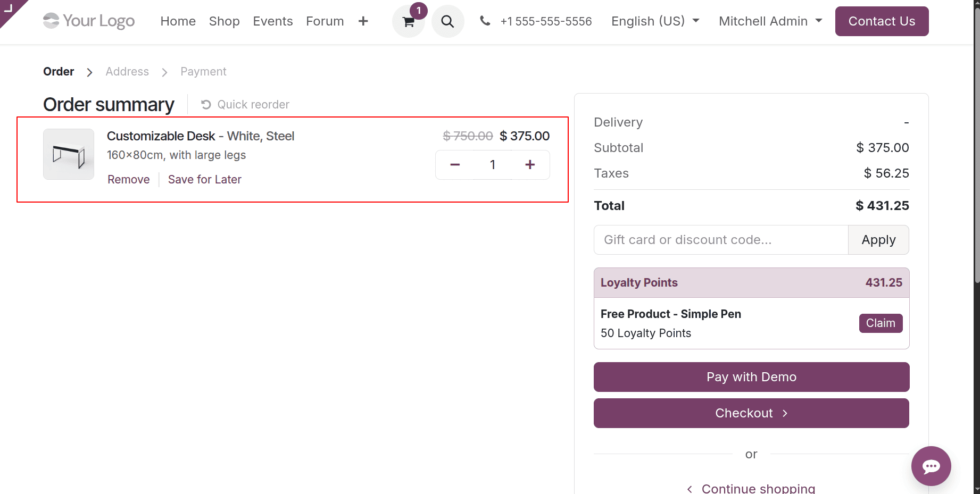Image resolution: width=980 pixels, height=494 pixels.
Task: Go to Home menu
Action: 178,21
